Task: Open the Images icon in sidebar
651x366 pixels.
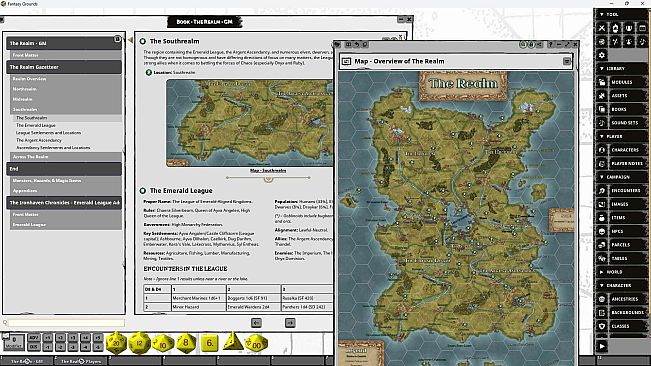Action: [x=602, y=204]
